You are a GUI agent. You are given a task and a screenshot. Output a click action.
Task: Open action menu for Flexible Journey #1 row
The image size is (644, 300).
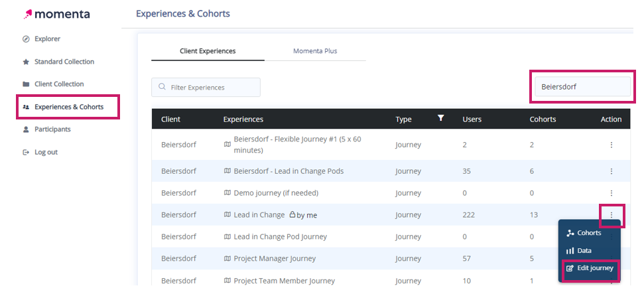pyautogui.click(x=612, y=145)
